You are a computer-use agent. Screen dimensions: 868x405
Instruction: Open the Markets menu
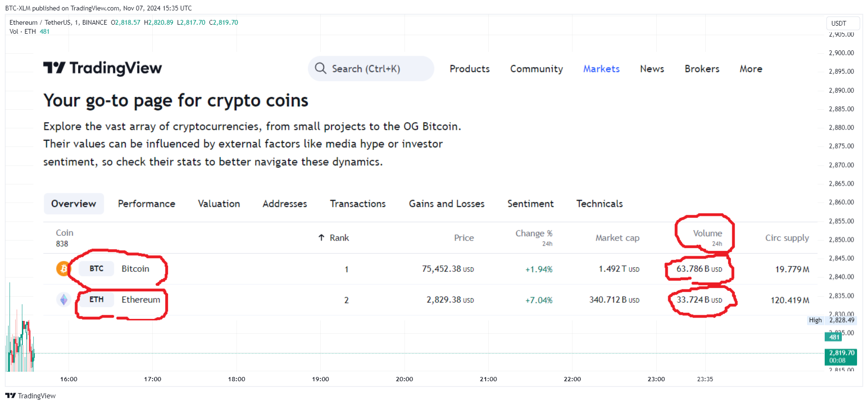point(602,69)
